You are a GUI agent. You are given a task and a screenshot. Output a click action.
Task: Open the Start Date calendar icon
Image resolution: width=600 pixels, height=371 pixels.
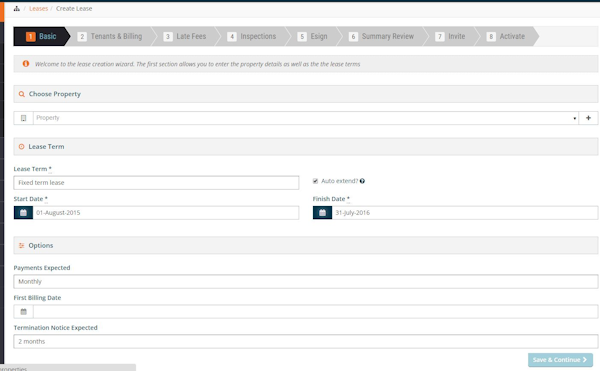click(x=23, y=213)
